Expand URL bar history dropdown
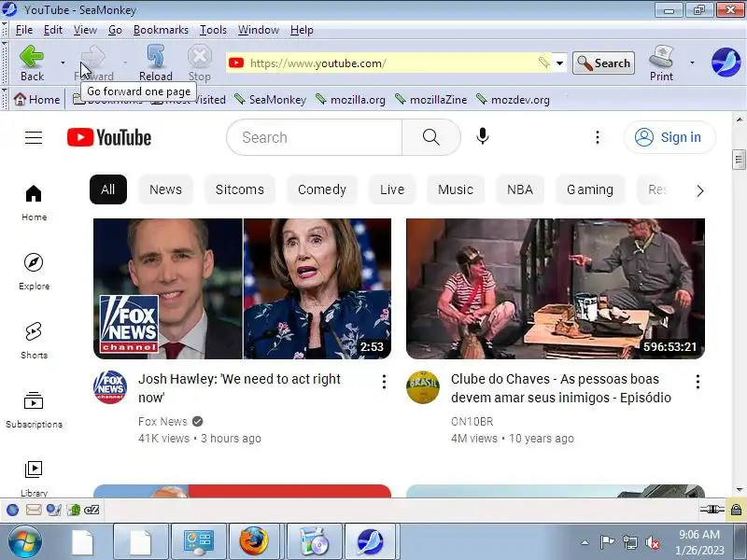 tap(559, 63)
